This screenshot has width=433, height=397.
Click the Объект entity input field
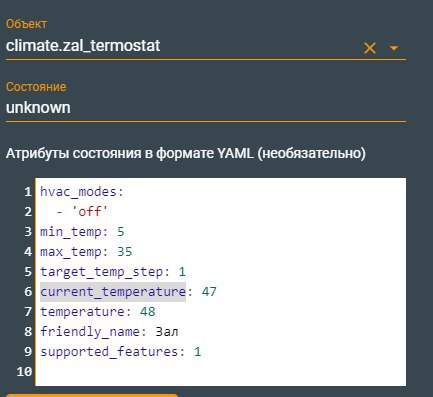coord(182,46)
